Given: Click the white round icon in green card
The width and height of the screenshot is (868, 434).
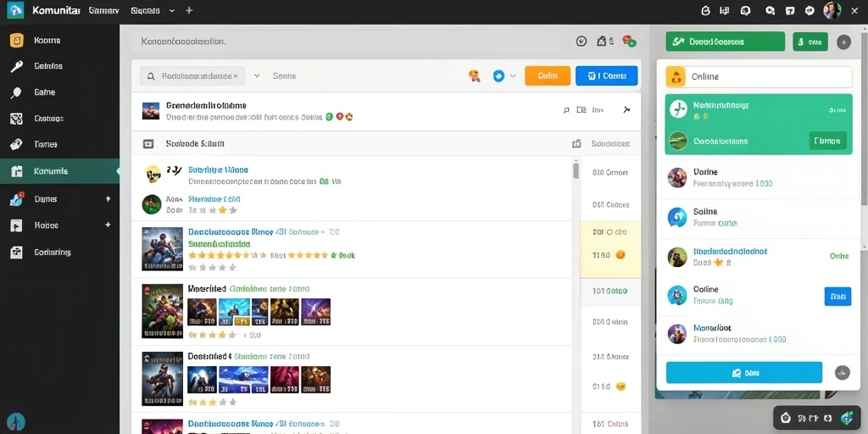Looking at the screenshot, I should pyautogui.click(x=678, y=108).
